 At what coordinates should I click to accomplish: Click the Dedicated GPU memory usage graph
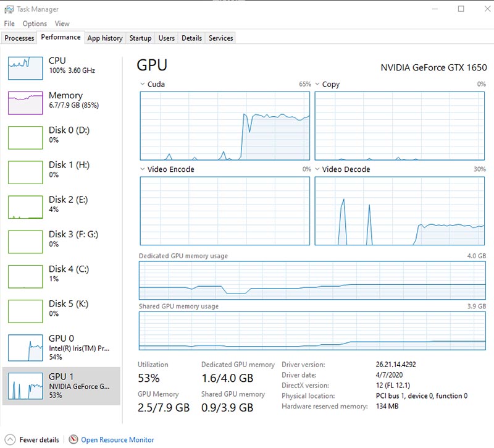click(x=312, y=281)
